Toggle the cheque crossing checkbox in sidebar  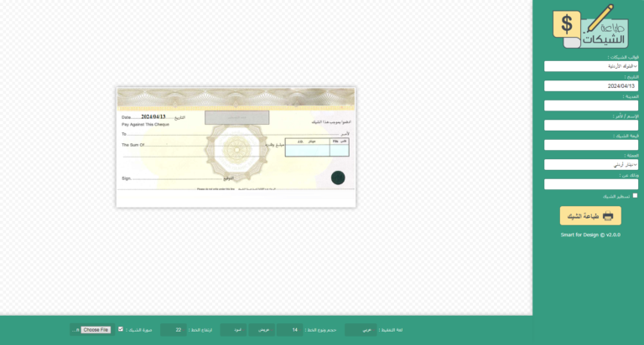[635, 196]
